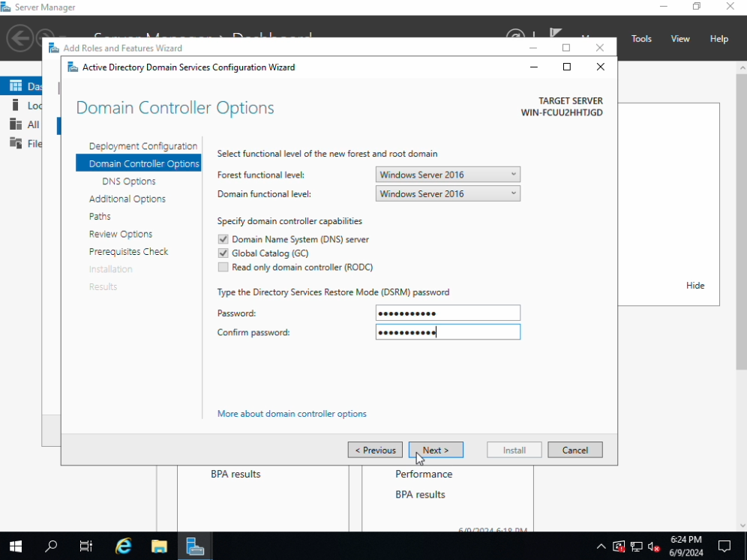Go to Deployment Configuration step
This screenshot has height=560, width=747.
point(143,146)
